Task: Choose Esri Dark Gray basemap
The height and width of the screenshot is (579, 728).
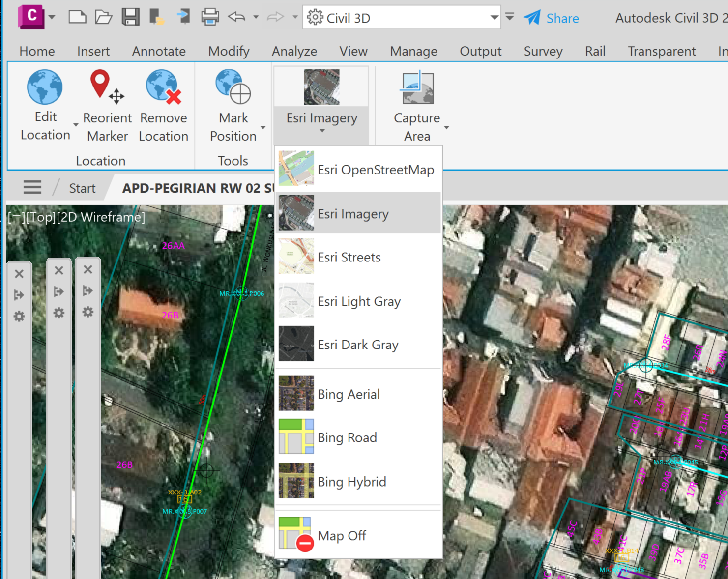Action: 358,344
